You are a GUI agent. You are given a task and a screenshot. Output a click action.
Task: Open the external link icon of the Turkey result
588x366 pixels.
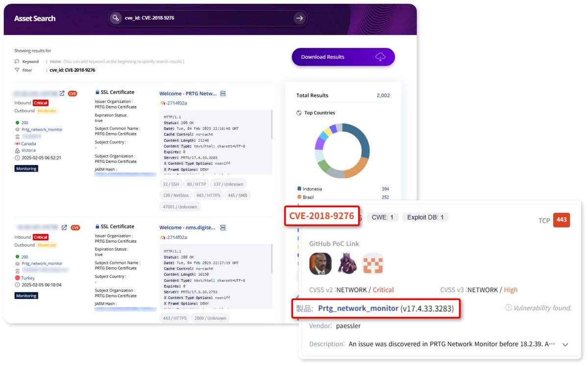pos(64,228)
